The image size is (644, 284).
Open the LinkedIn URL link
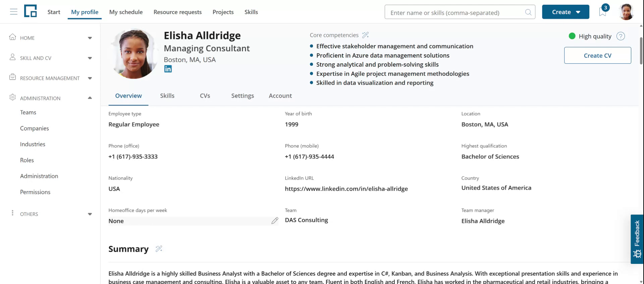pyautogui.click(x=346, y=189)
